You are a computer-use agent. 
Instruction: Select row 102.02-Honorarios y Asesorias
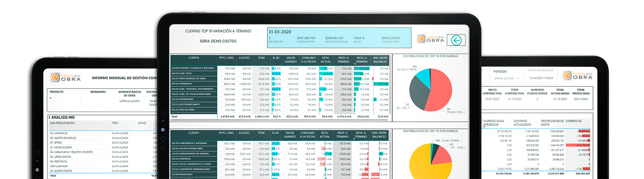280,143
